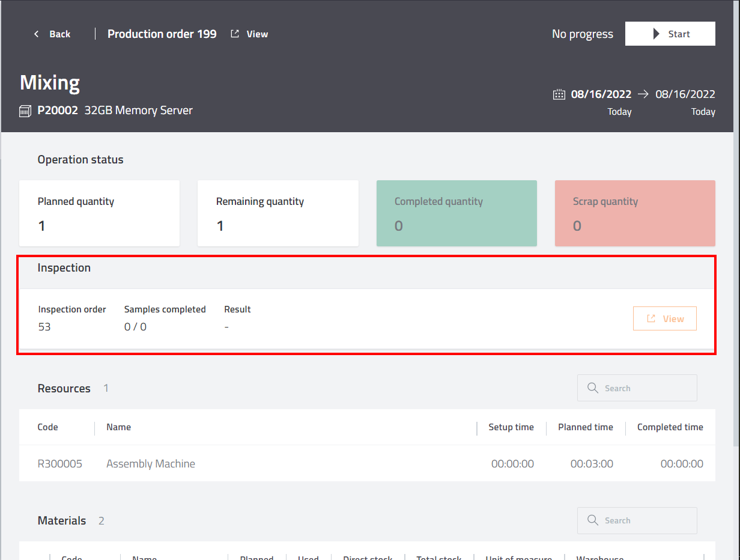
Task: Open inspection order 53 via View button
Action: (665, 319)
